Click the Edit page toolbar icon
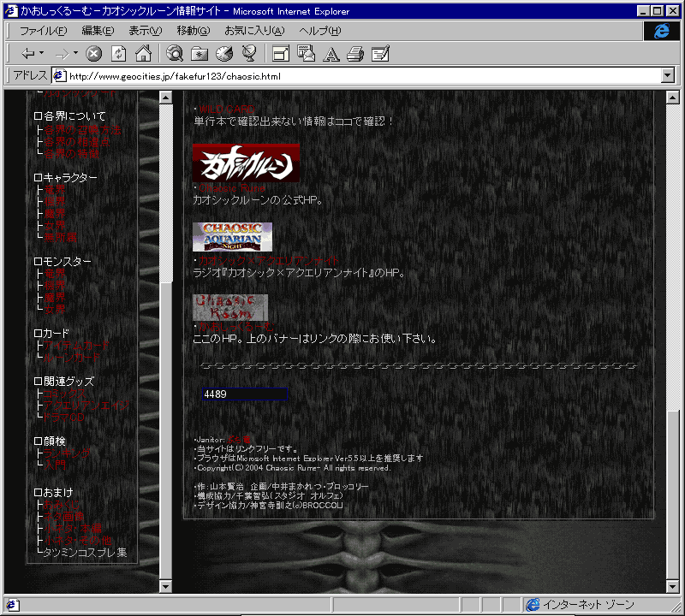 click(x=380, y=54)
